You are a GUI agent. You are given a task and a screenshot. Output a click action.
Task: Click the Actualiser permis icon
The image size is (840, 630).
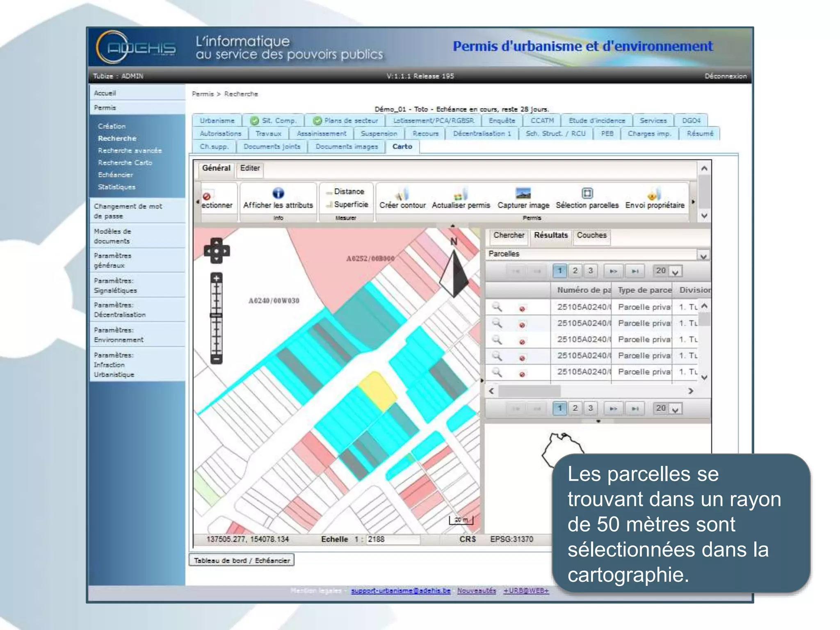(x=461, y=193)
